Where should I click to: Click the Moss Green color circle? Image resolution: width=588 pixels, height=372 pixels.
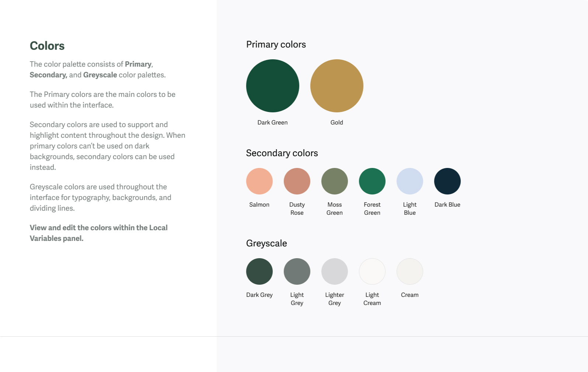point(335,181)
